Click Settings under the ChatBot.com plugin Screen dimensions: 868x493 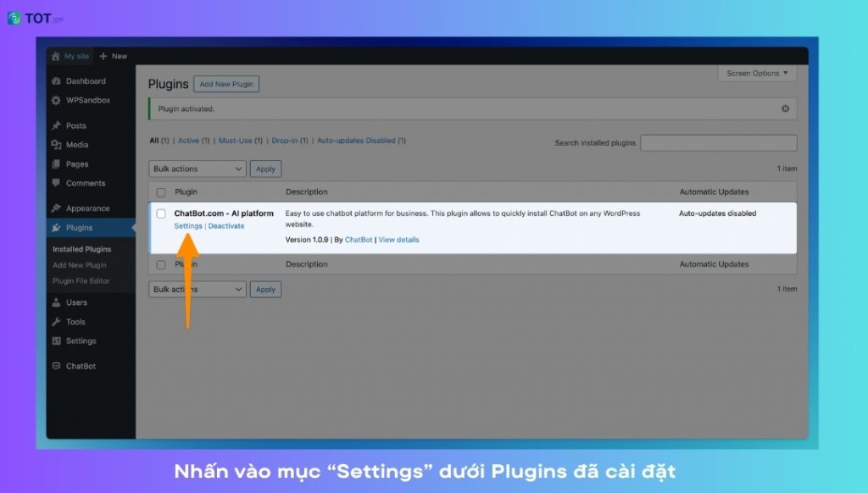click(187, 225)
